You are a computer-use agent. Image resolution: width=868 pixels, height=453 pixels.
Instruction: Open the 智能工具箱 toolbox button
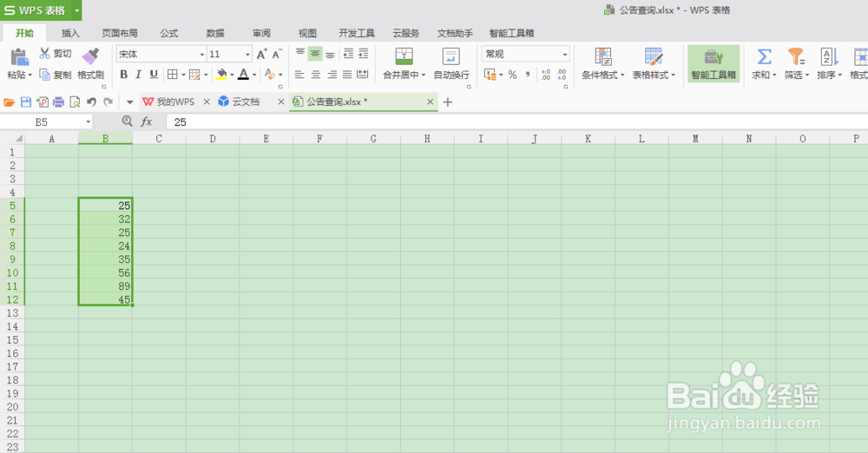pos(713,63)
